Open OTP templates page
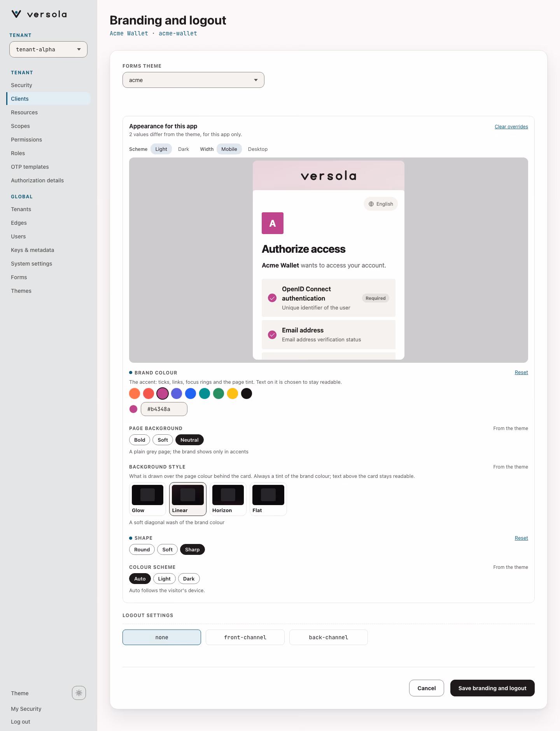The image size is (560, 731). tap(48, 167)
